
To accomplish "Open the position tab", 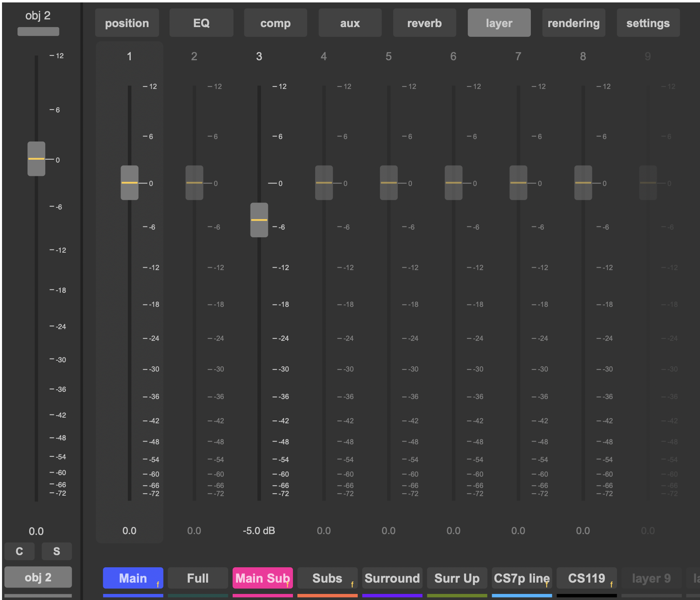I will 127,23.
